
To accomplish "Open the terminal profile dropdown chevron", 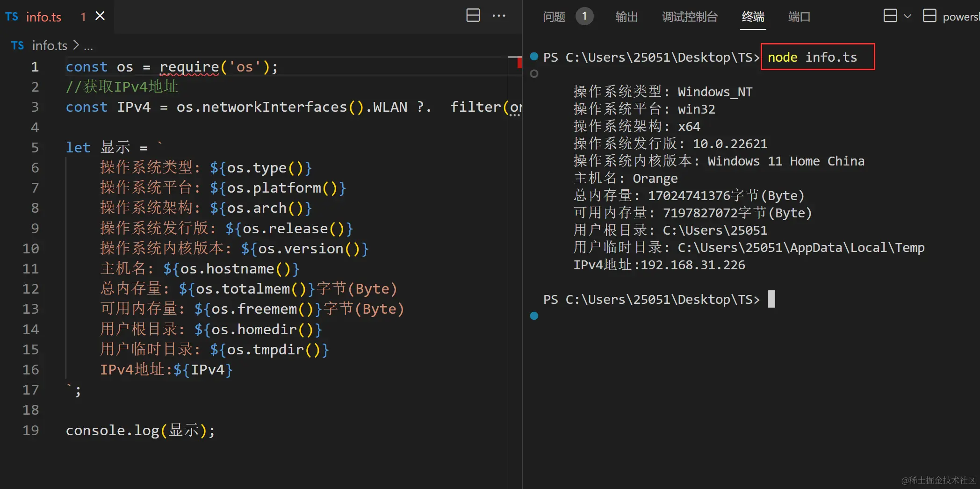I will pos(908,16).
